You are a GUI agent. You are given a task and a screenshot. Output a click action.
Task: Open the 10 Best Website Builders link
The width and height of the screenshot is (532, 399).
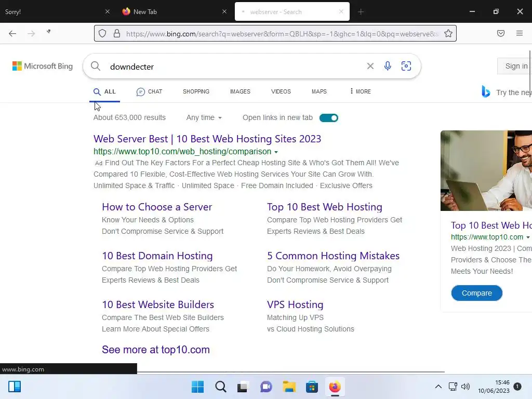pyautogui.click(x=158, y=304)
